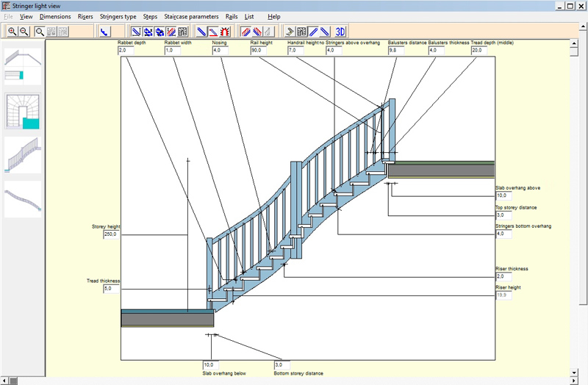Open the Rails menu
The height and width of the screenshot is (385, 588).
[232, 16]
